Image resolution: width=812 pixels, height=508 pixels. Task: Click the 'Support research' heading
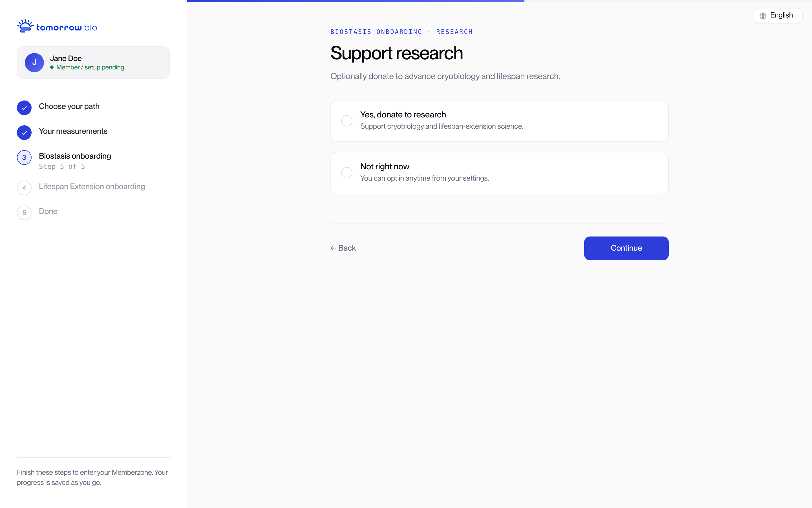(x=397, y=53)
